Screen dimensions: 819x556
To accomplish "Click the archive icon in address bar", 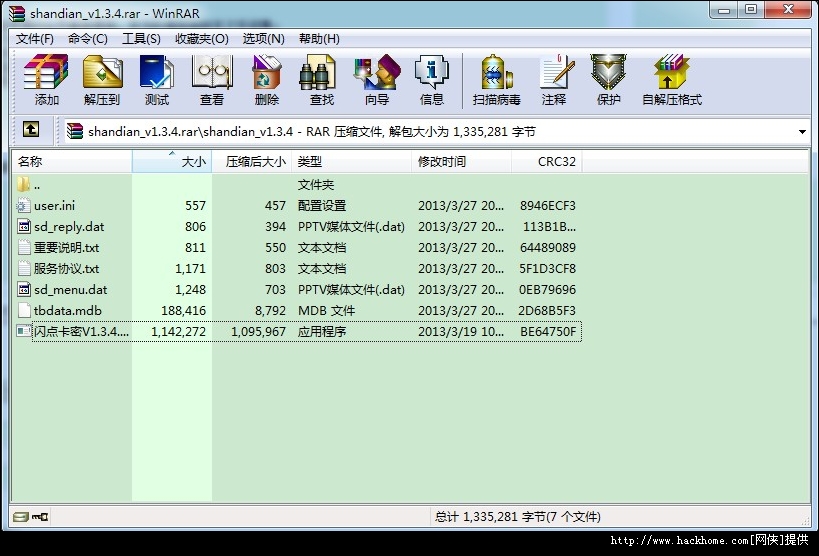I will coord(75,131).
